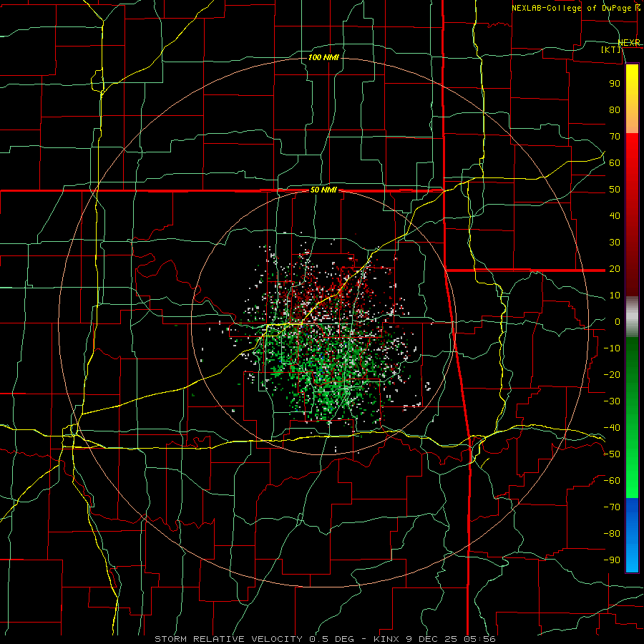The height and width of the screenshot is (644, 644).
Task: Select the -50 value on the velocity scale
Action: point(612,454)
